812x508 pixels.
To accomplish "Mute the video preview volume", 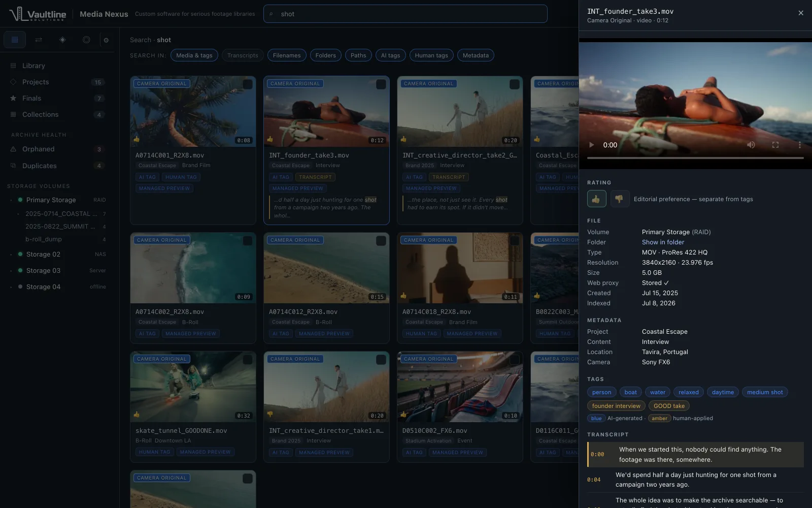I will tap(751, 145).
